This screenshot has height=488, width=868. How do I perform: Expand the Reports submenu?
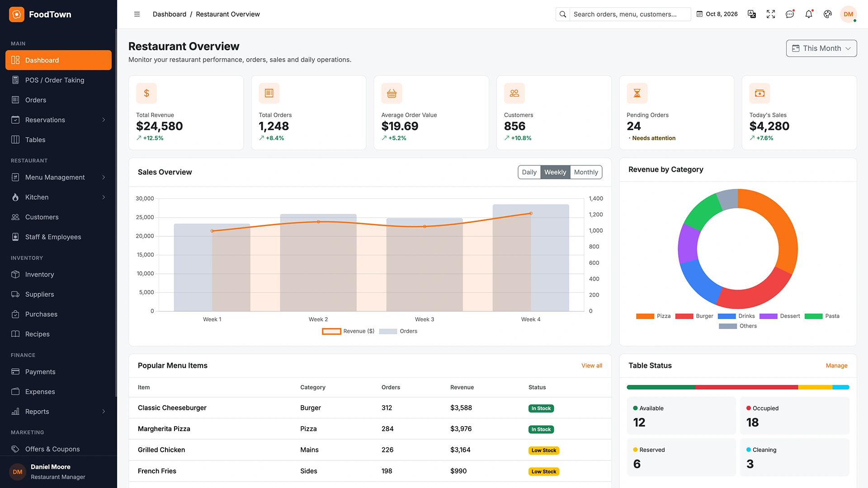point(104,412)
